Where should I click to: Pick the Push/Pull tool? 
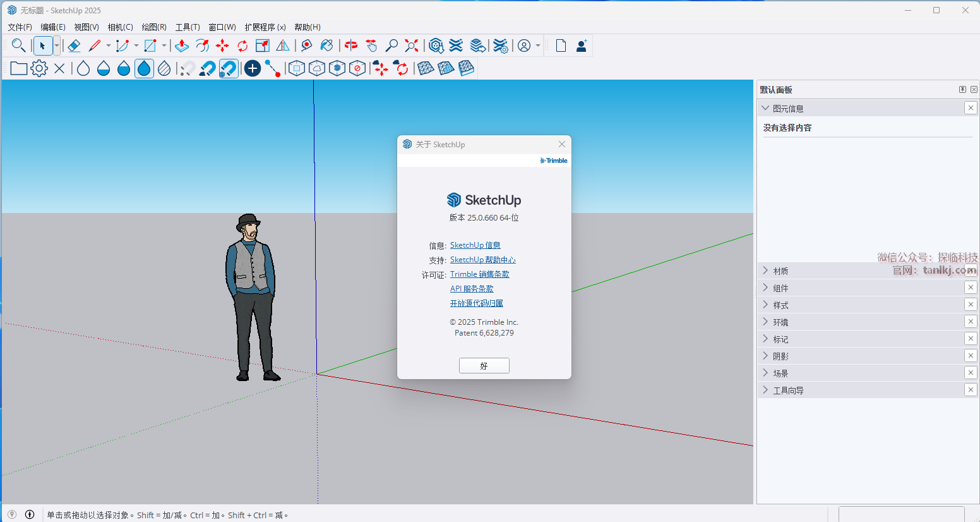(x=182, y=46)
